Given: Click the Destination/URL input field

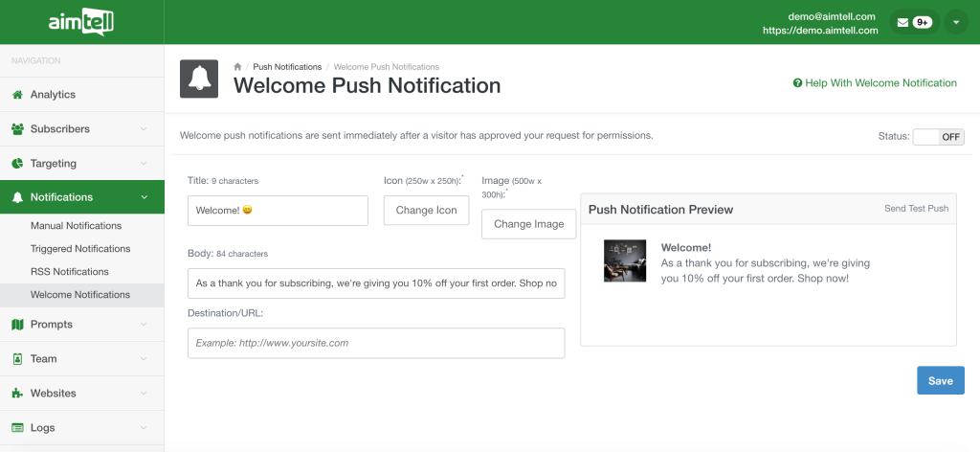Looking at the screenshot, I should [x=376, y=343].
